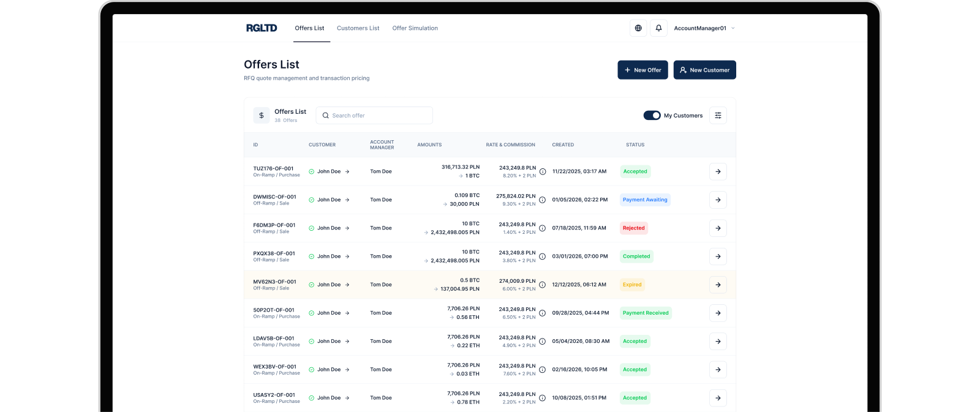Open offer 50P2OT-OF-001 with the row arrow button
This screenshot has width=980, height=412.
[718, 313]
